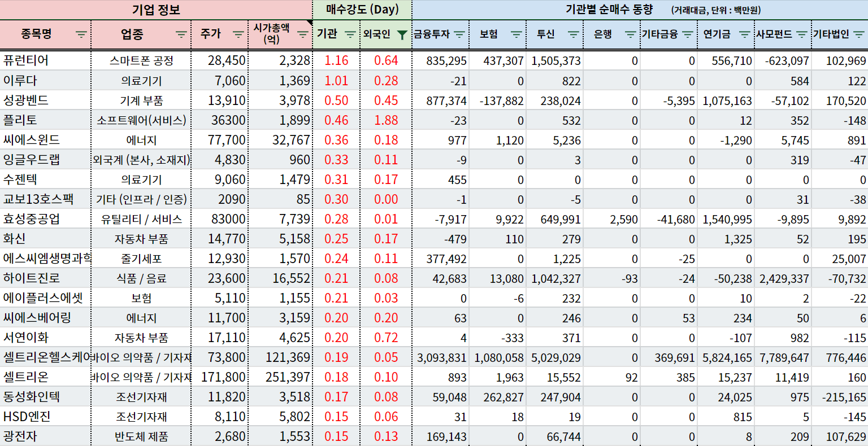Viewport: 868px width, 446px height.
Task: Select the 연기금 value 1,540,995
Action: (726, 218)
